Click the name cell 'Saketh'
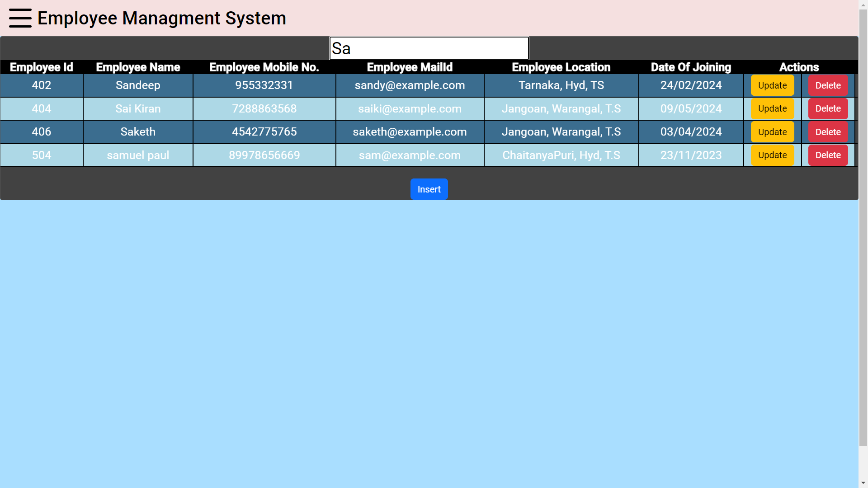 click(138, 132)
